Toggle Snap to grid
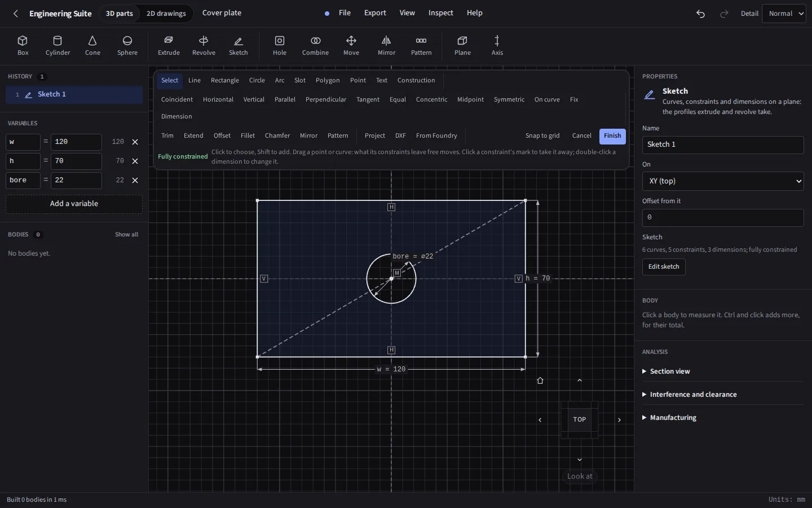This screenshot has width=812, height=508. (542, 135)
